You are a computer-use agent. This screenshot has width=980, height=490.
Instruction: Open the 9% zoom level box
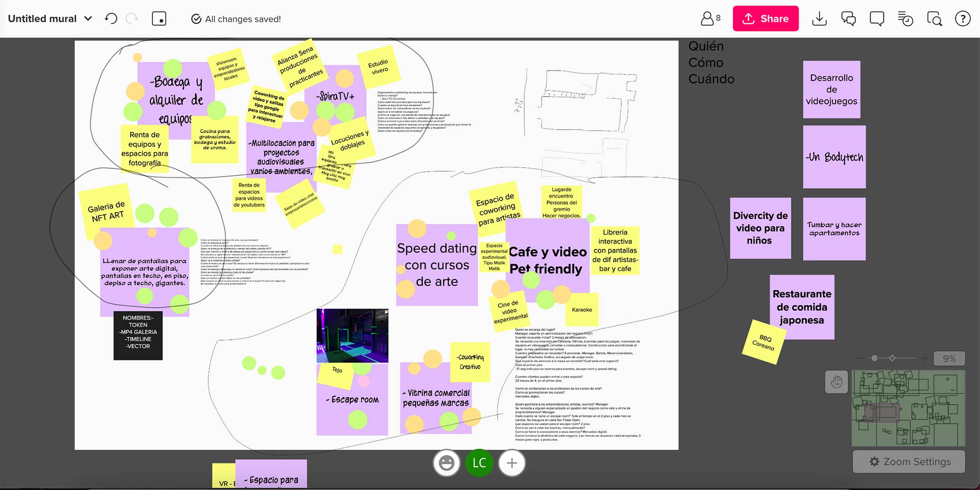point(949,359)
